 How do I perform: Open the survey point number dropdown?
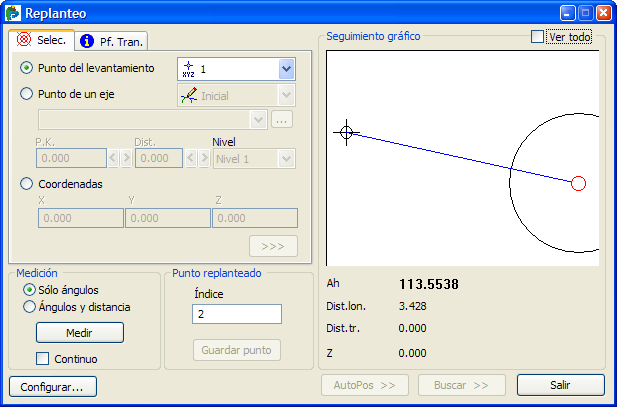pyautogui.click(x=286, y=68)
